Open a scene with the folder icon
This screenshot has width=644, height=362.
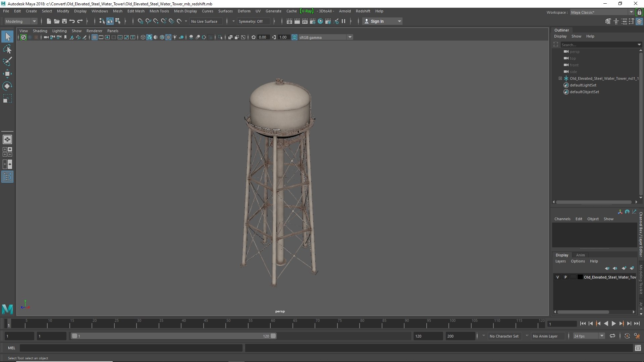click(x=57, y=21)
